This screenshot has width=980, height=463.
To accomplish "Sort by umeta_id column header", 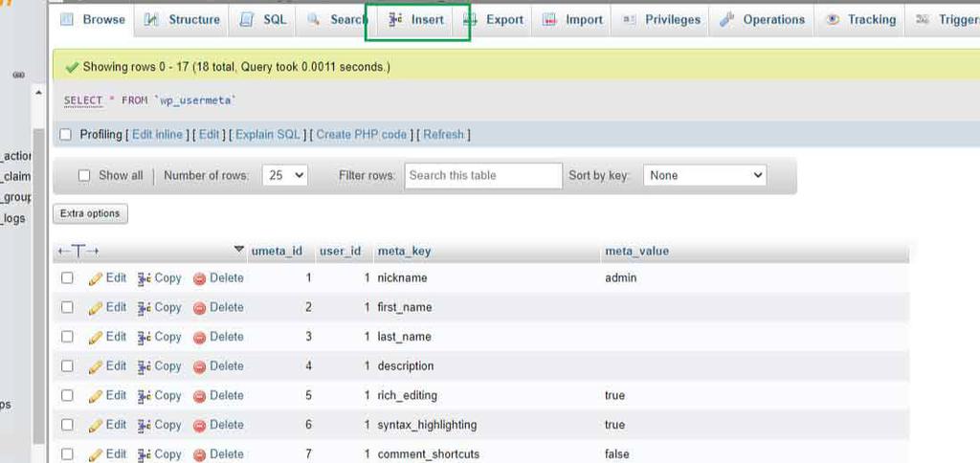I will click(x=277, y=252).
